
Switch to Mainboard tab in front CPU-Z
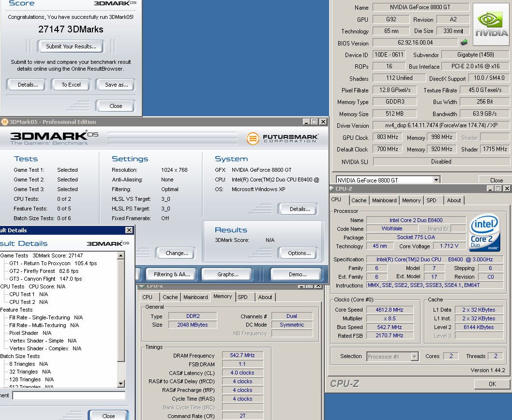pos(384,200)
